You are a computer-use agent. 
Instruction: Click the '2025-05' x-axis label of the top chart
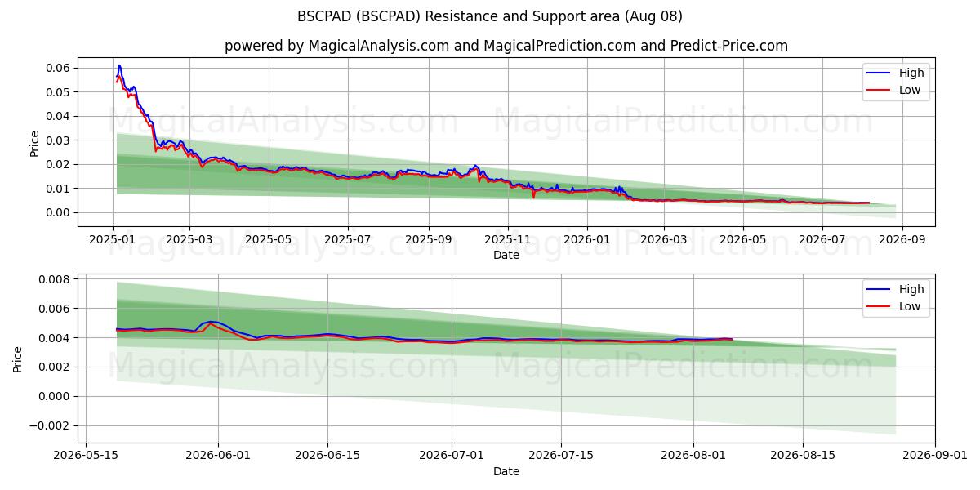(x=269, y=240)
